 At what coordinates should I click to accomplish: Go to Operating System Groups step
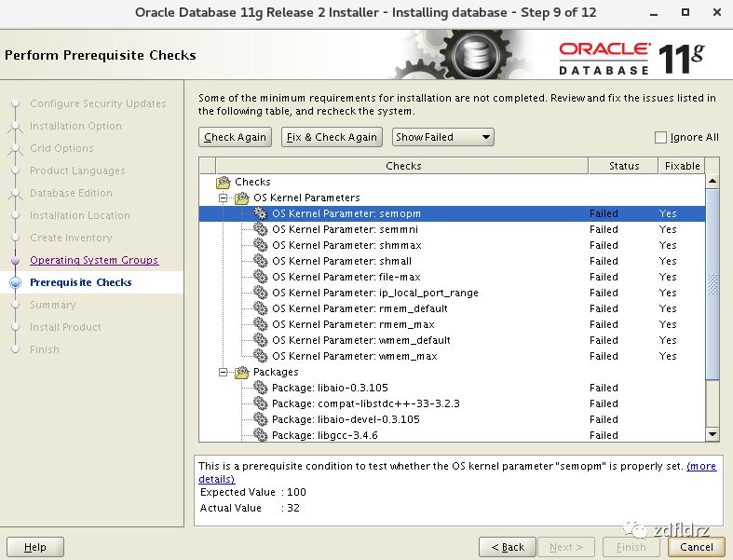click(x=94, y=260)
